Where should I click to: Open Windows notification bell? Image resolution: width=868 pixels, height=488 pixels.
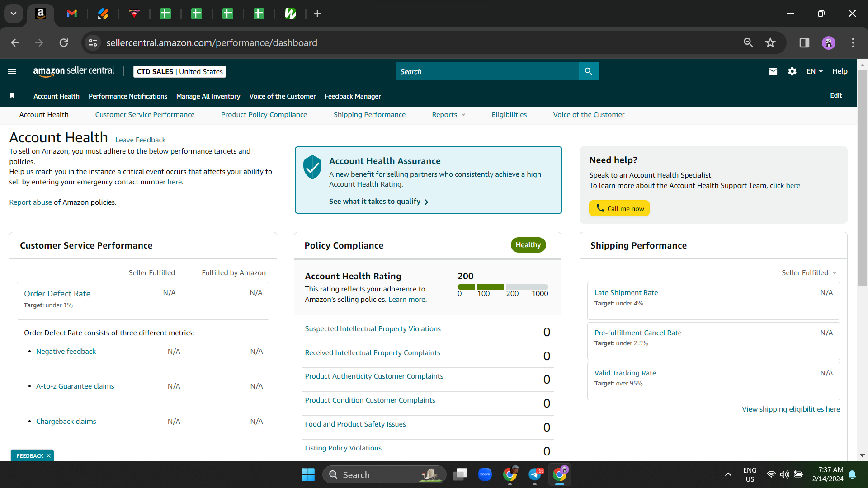point(852,474)
